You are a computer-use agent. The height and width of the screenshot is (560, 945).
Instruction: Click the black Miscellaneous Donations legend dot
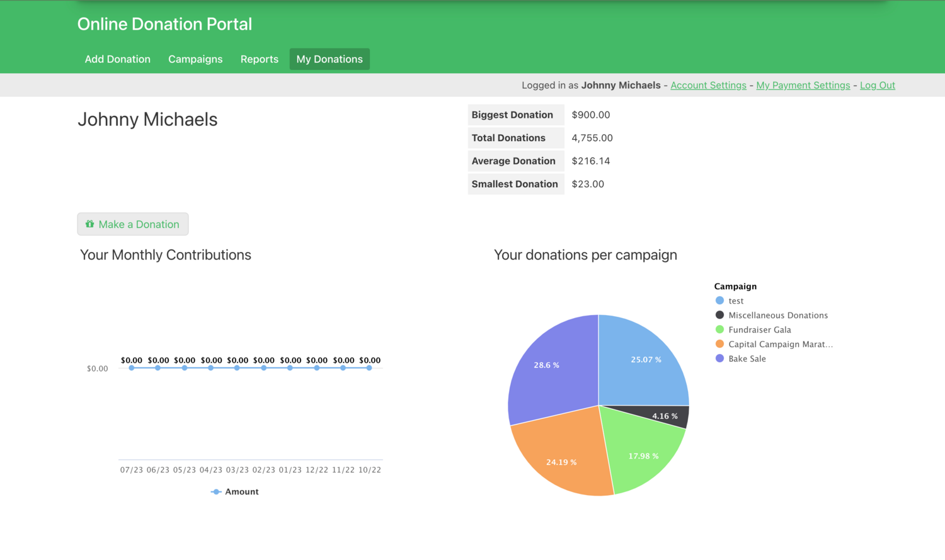click(720, 315)
